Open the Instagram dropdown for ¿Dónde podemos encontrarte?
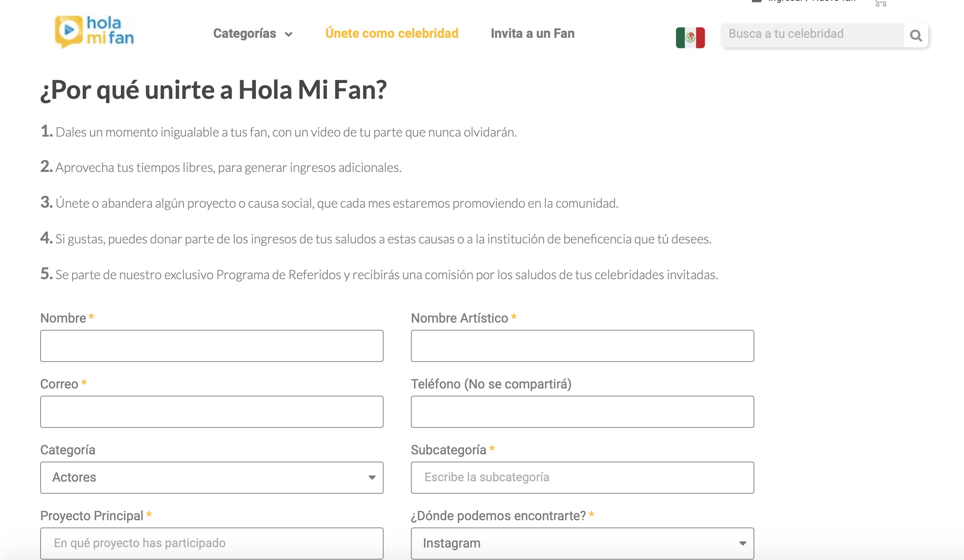964x560 pixels. [582, 543]
